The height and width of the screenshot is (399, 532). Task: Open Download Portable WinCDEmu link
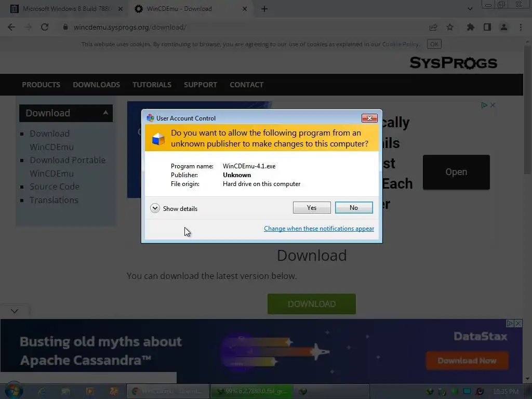click(x=68, y=167)
